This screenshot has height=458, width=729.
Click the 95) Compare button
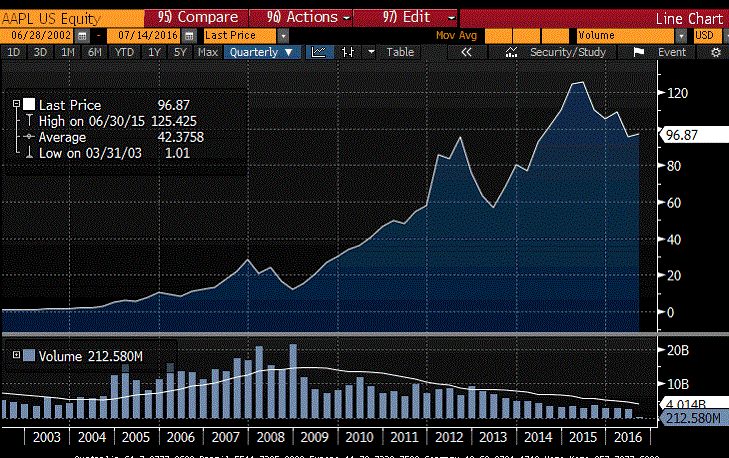coord(198,17)
